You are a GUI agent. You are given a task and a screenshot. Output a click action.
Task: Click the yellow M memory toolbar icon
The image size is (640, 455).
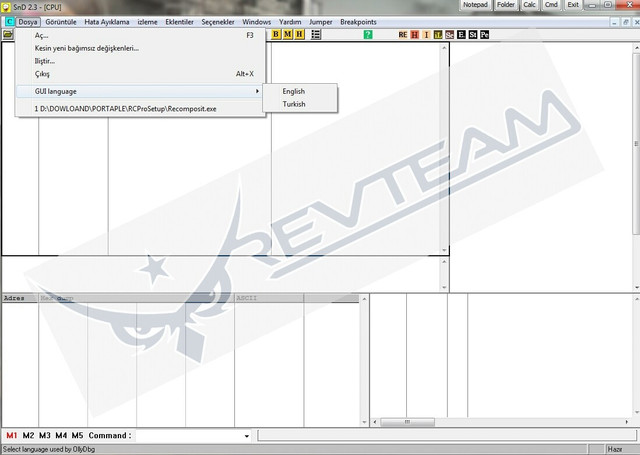pyautogui.click(x=288, y=34)
